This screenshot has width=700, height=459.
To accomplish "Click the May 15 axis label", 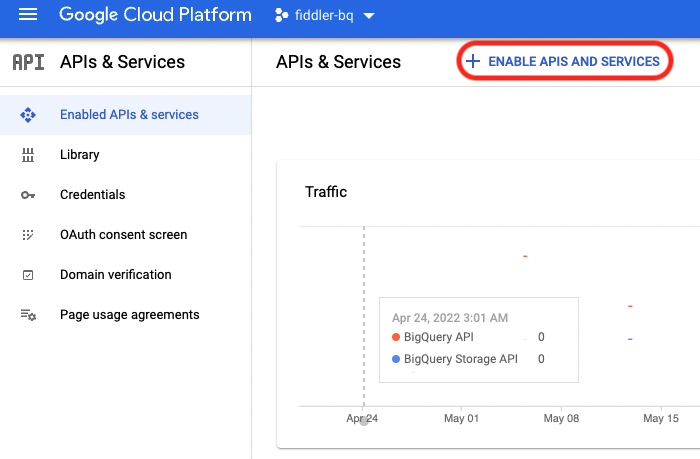I will tap(661, 418).
